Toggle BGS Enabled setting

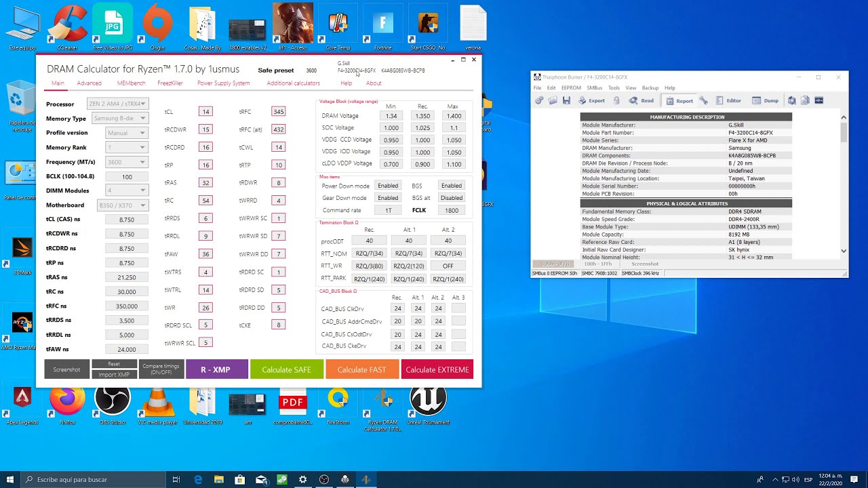pos(451,186)
